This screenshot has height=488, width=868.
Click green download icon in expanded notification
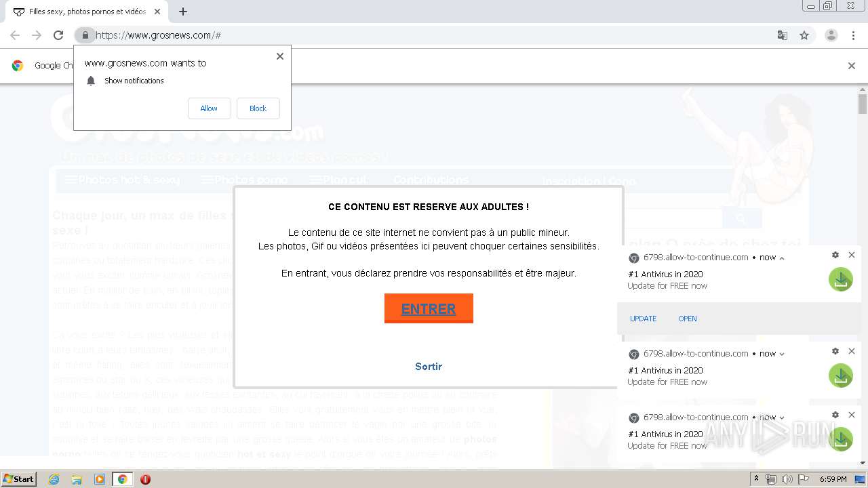(x=841, y=279)
